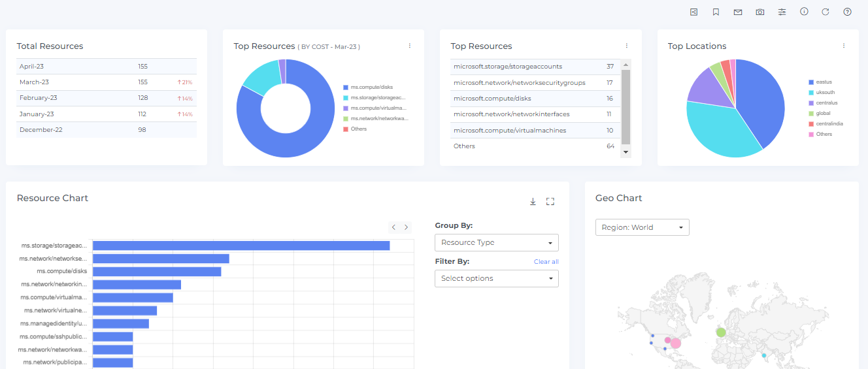The image size is (868, 369).
Task: Take a snapshot with the camera icon
Action: tap(760, 12)
